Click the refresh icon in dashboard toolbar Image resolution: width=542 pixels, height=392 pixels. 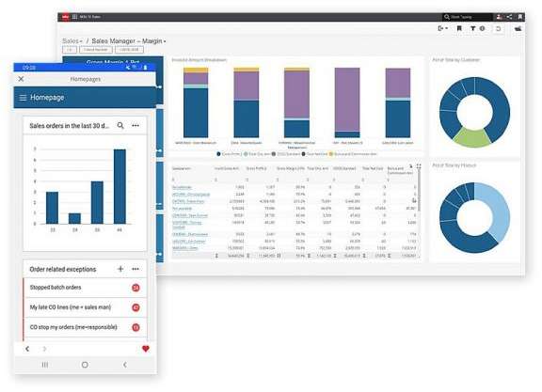pyautogui.click(x=498, y=28)
